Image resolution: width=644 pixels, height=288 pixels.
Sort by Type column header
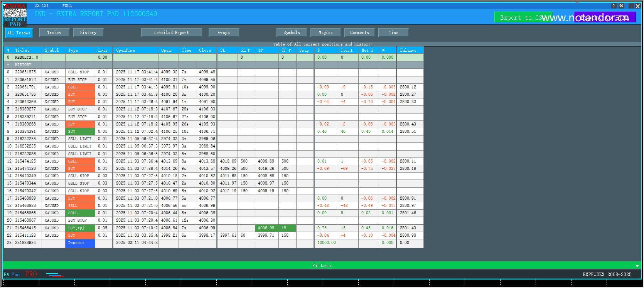pos(80,50)
